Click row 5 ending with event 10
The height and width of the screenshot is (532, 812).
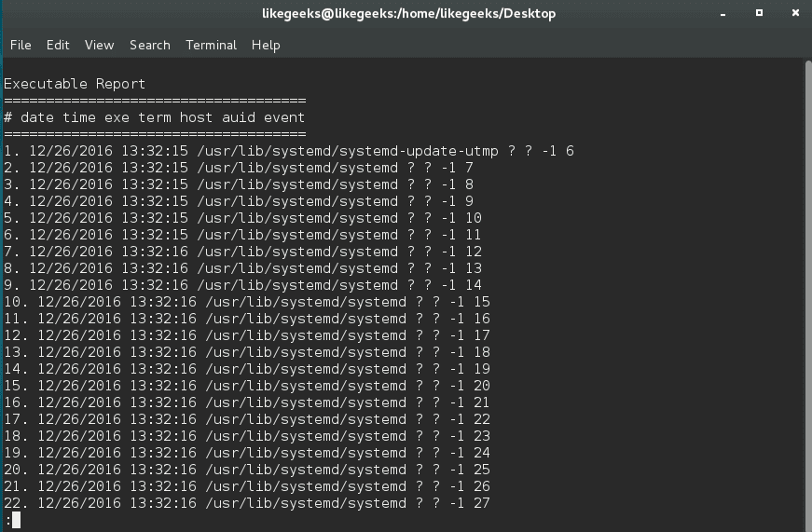click(243, 218)
